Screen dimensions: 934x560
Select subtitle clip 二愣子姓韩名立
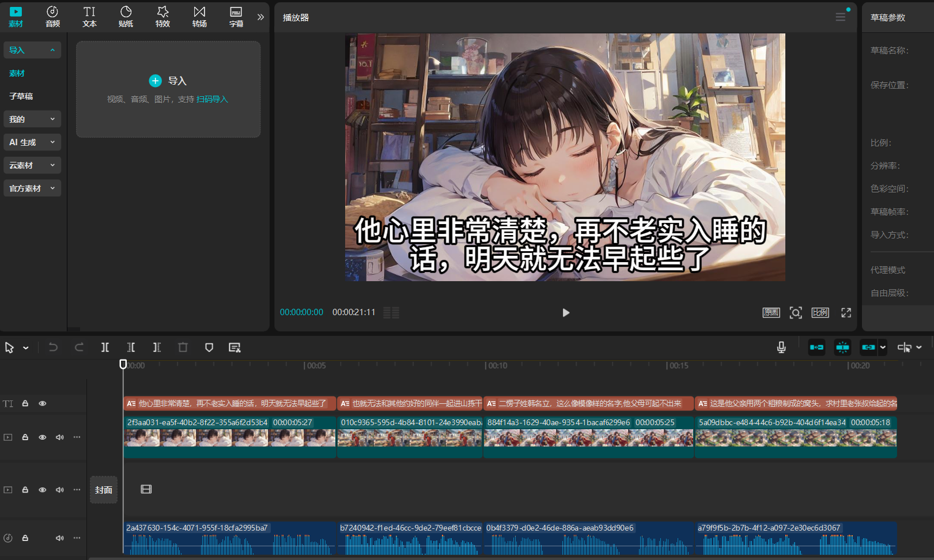589,403
